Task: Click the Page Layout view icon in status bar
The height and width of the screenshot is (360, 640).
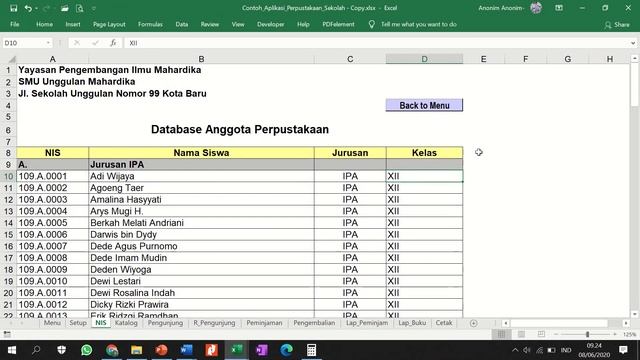Action: [521, 334]
